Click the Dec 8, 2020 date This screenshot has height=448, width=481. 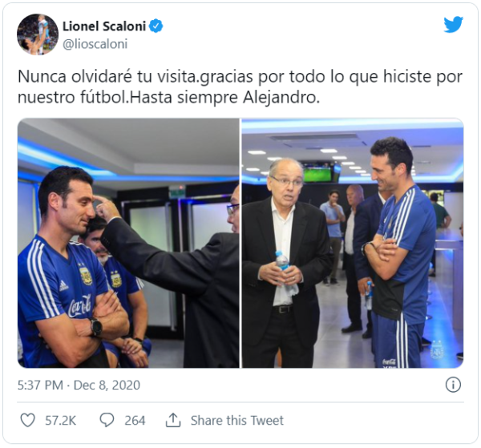pyautogui.click(x=107, y=385)
